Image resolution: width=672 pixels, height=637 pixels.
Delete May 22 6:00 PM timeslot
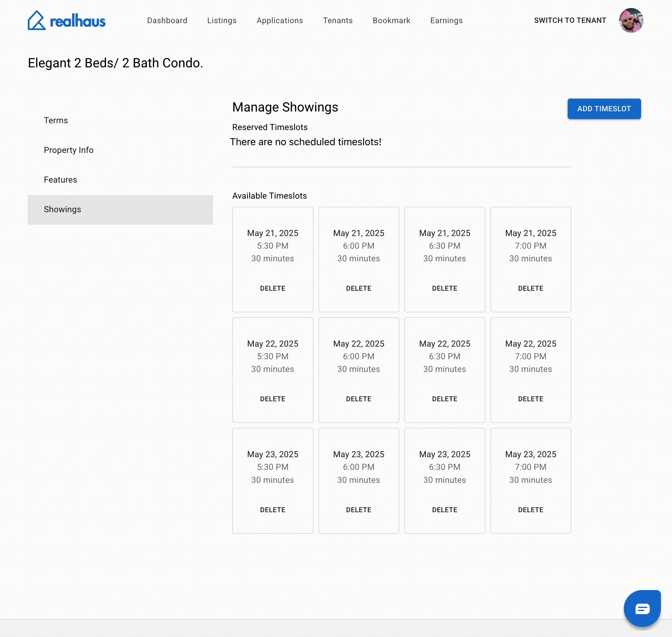click(359, 399)
